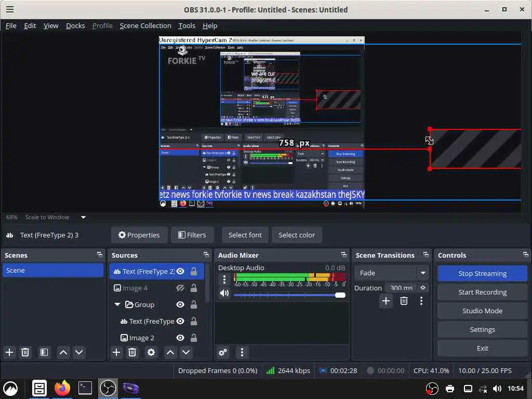
Task: Pop out the Sources dock
Action: pos(206,255)
